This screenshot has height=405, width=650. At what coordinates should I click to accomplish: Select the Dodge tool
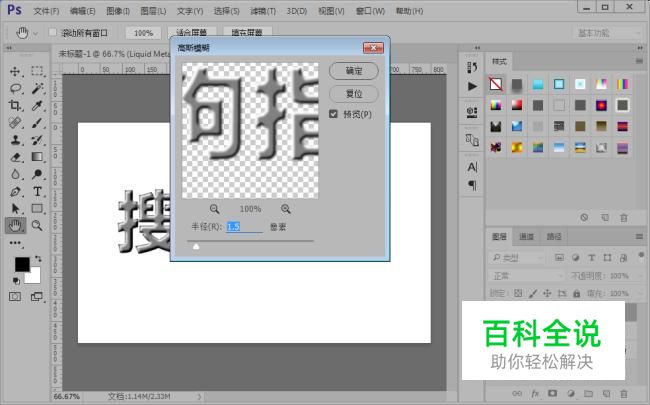[37, 174]
